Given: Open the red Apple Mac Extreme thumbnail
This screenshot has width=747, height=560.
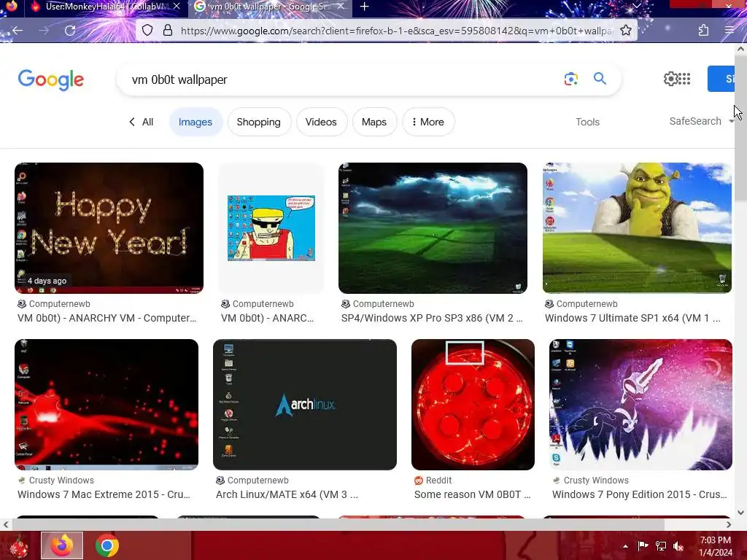Looking at the screenshot, I should click(107, 405).
